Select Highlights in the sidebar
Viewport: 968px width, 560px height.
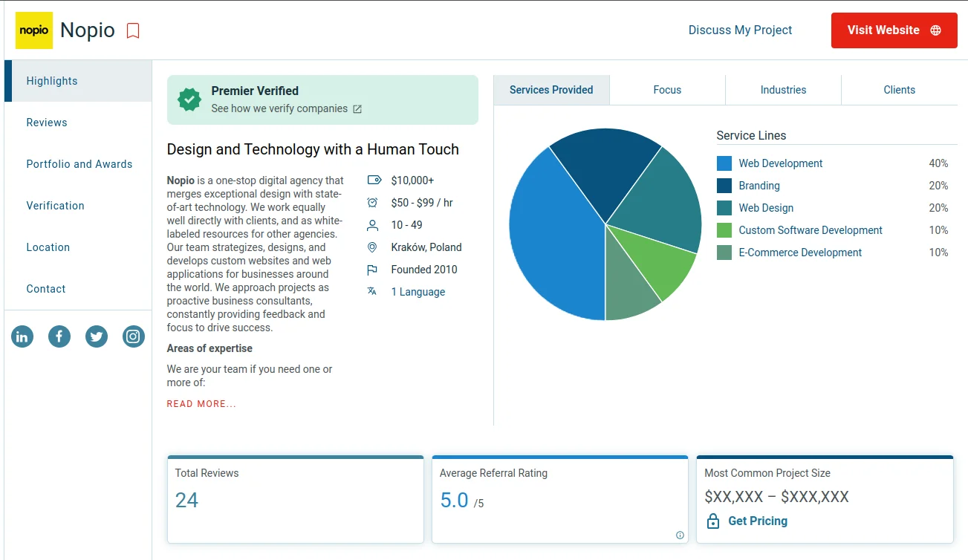78,81
